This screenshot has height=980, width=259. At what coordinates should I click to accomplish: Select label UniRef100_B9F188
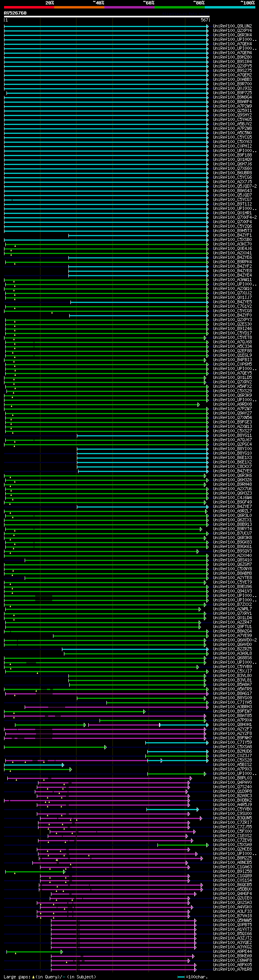click(232, 155)
